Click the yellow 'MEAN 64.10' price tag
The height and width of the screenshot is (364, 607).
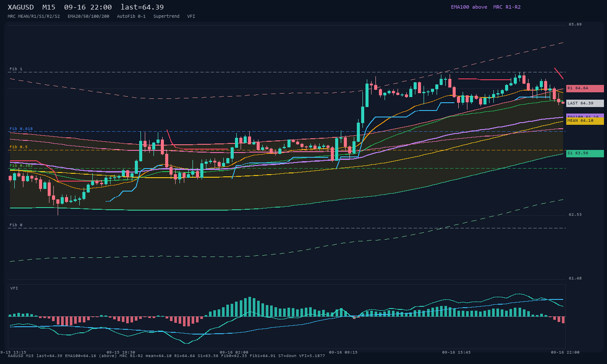click(x=585, y=121)
